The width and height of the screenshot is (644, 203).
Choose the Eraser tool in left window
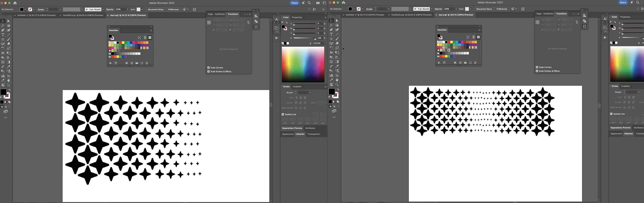[9, 44]
